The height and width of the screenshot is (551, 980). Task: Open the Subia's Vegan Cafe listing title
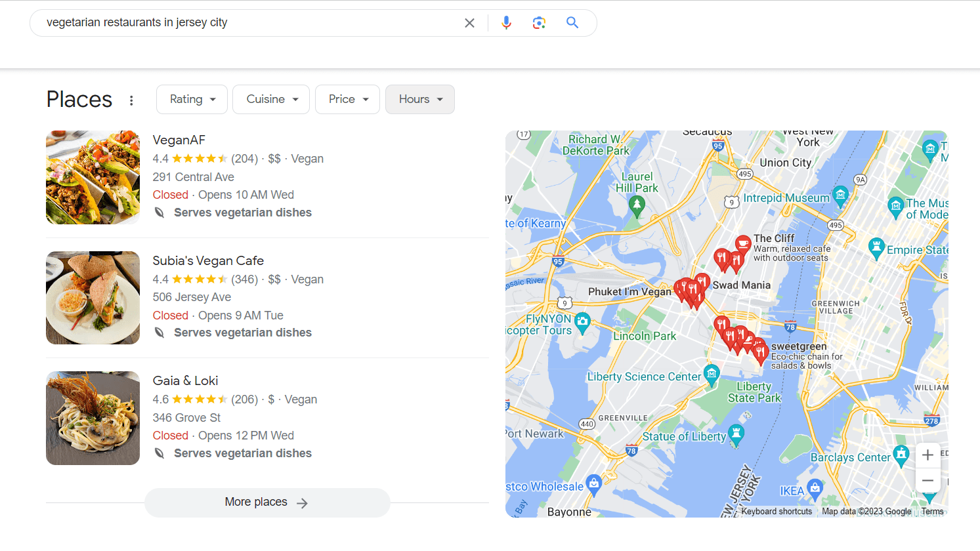click(208, 260)
